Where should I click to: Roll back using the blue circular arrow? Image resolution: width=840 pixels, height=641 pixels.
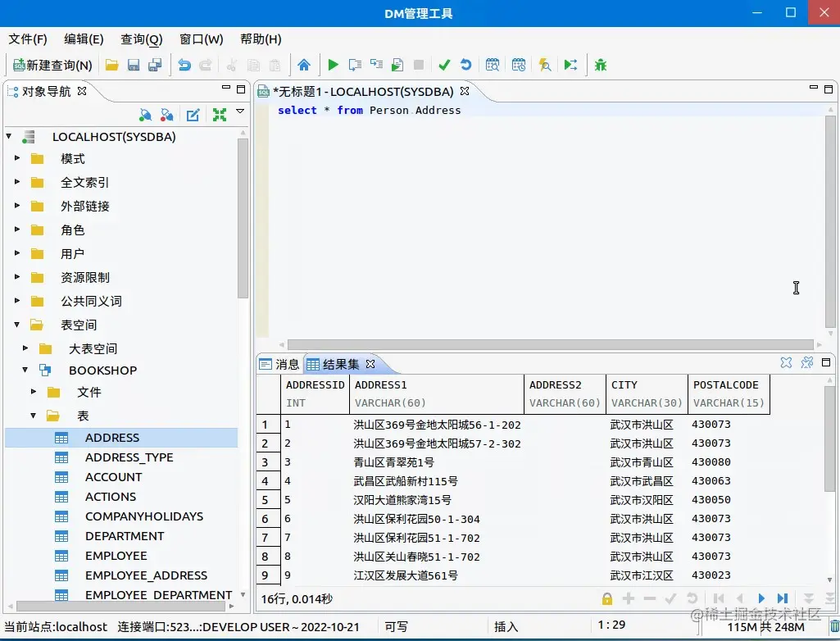click(x=466, y=66)
